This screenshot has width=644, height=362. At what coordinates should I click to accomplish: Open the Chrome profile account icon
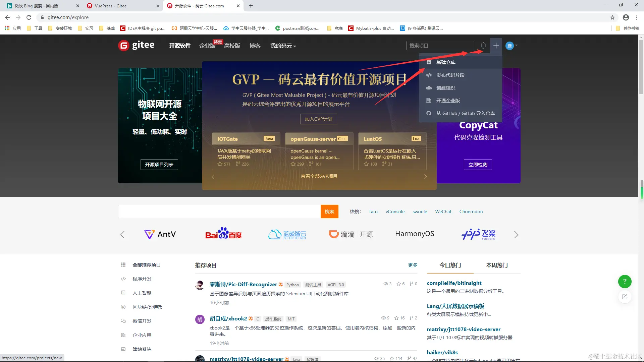[626, 17]
